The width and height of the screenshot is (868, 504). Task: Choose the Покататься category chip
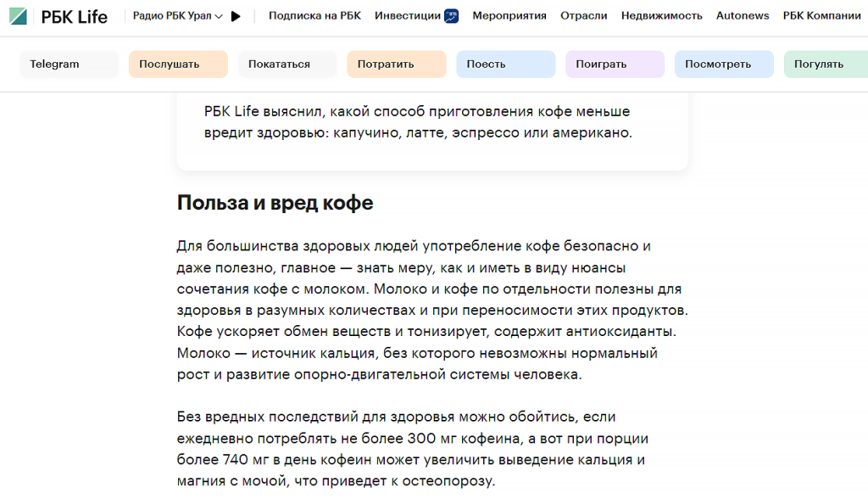(287, 64)
